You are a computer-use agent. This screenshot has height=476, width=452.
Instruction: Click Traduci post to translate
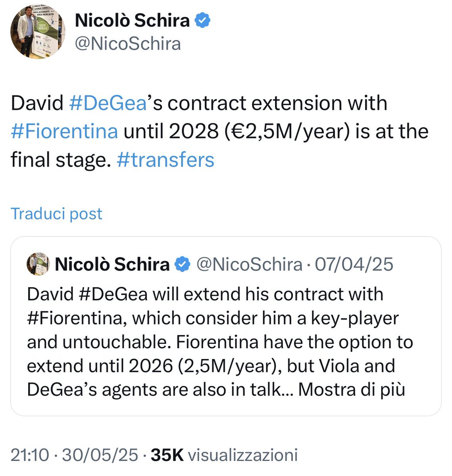(56, 214)
